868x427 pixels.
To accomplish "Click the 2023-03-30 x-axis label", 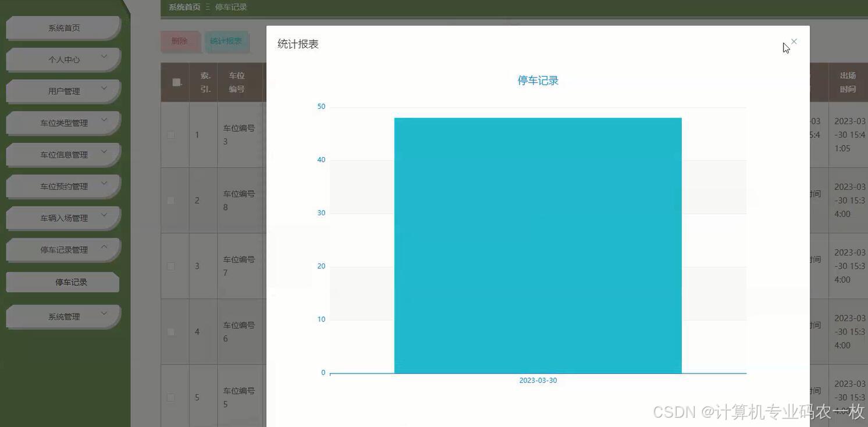I will coord(538,380).
